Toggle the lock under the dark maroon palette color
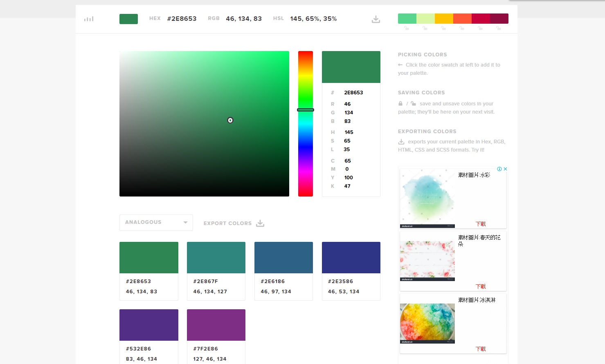The image size is (605, 364). pos(499,28)
